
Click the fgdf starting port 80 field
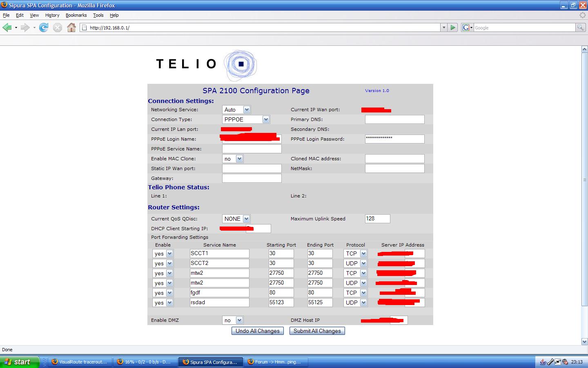pos(281,293)
